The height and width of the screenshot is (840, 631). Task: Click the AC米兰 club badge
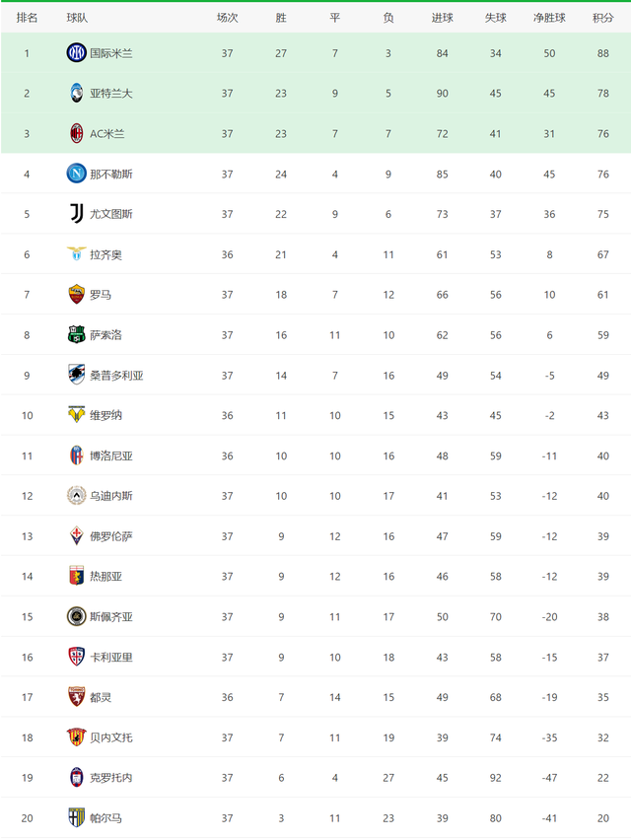(77, 133)
